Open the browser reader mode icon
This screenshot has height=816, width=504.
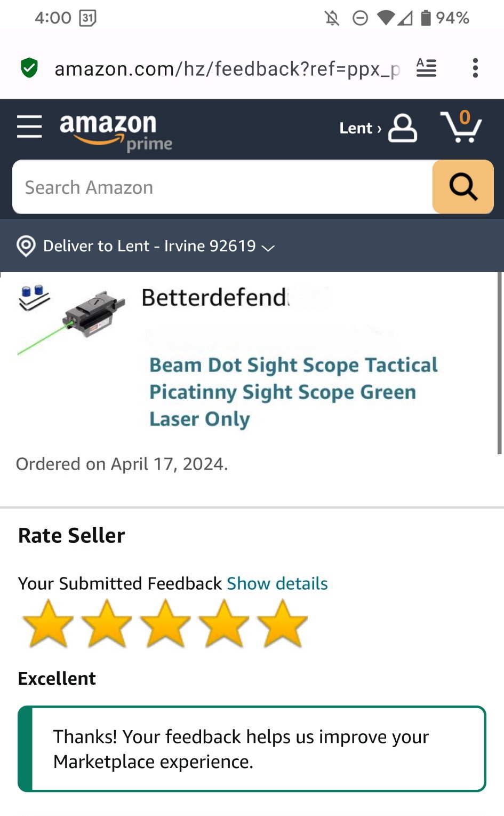[x=426, y=68]
